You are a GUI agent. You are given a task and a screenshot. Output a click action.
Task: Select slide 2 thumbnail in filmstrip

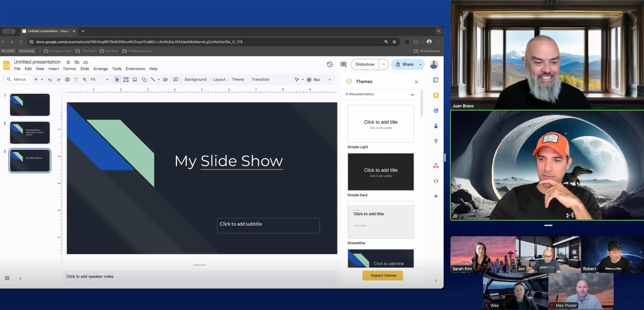pyautogui.click(x=30, y=133)
